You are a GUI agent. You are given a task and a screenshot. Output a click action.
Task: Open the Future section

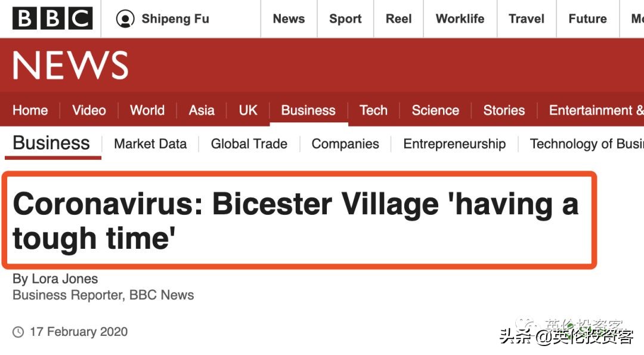[x=587, y=18]
